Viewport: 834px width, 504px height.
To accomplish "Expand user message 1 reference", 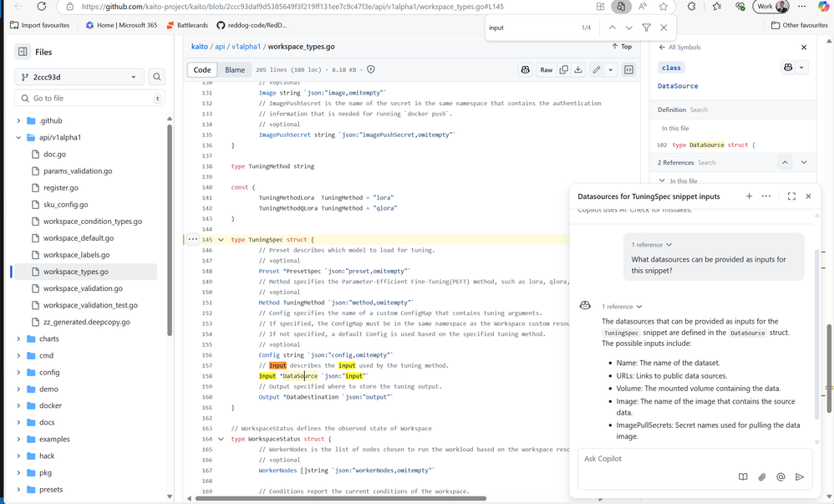I will tap(652, 245).
